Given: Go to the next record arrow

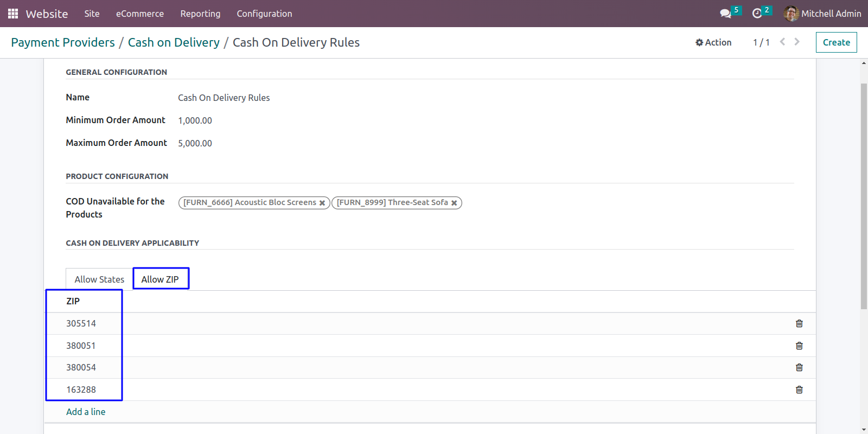Looking at the screenshot, I should [x=797, y=42].
